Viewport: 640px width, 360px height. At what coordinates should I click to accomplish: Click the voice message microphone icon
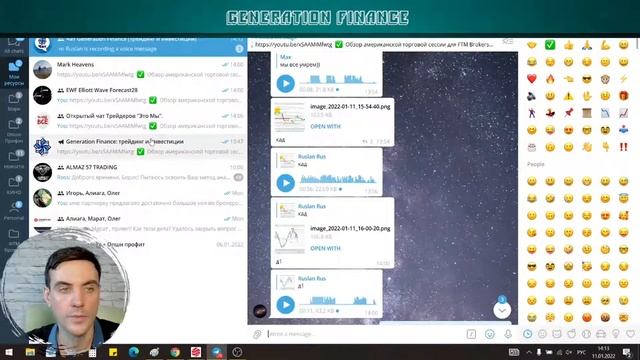508,334
